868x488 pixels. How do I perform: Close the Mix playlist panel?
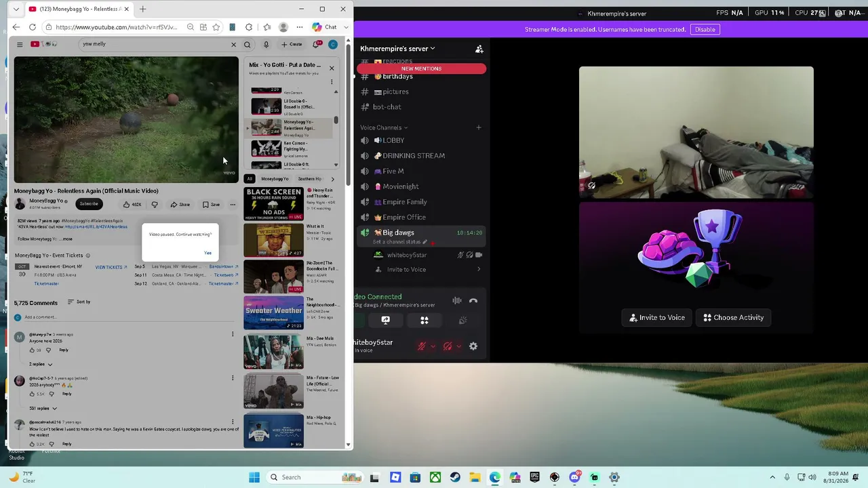pyautogui.click(x=332, y=68)
